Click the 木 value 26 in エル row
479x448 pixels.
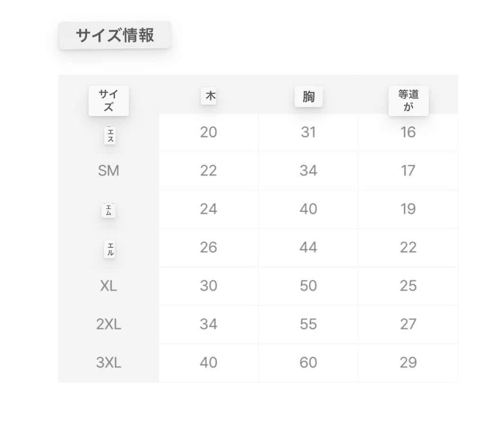click(208, 248)
